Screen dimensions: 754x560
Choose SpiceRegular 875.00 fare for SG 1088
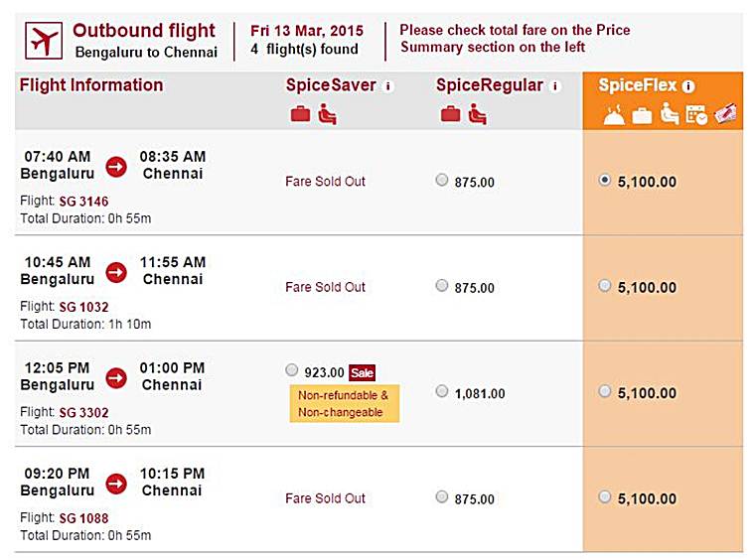[442, 496]
